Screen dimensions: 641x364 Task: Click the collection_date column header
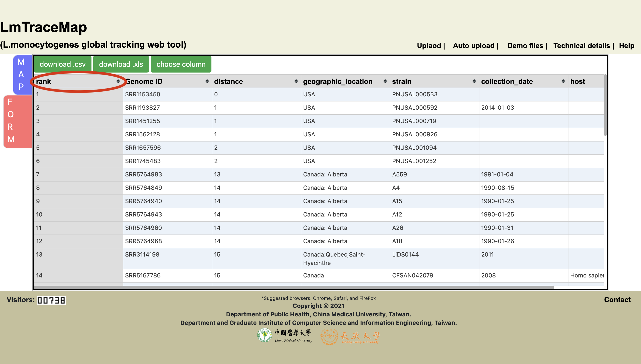[x=523, y=81]
